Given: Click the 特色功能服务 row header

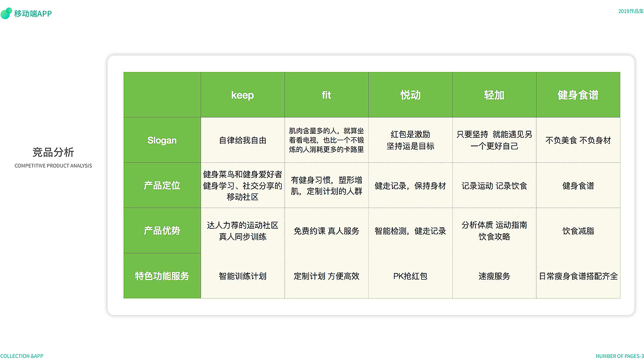Looking at the screenshot, I should (162, 276).
